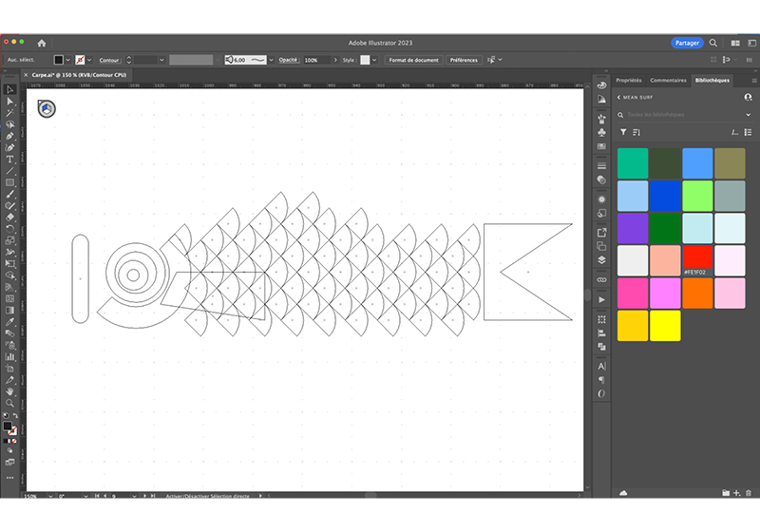This screenshot has width=760, height=532.
Task: Pick the Direct Selection arrow tool
Action: 9,101
